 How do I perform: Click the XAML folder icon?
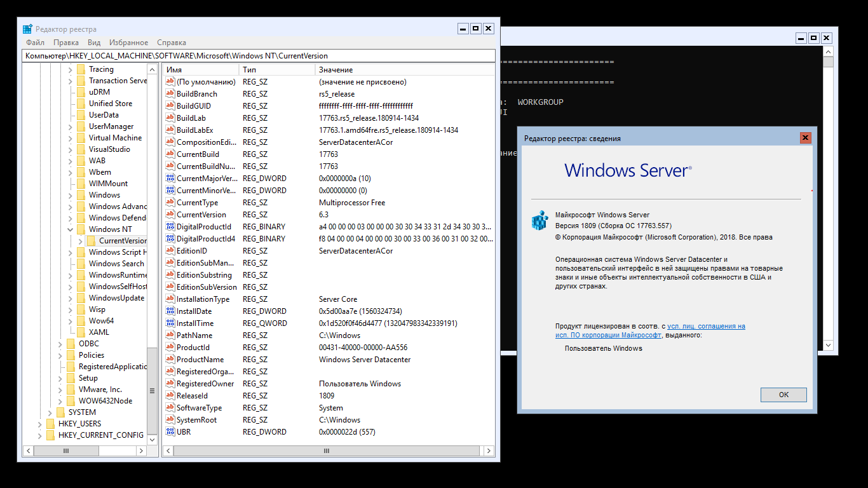(x=81, y=332)
